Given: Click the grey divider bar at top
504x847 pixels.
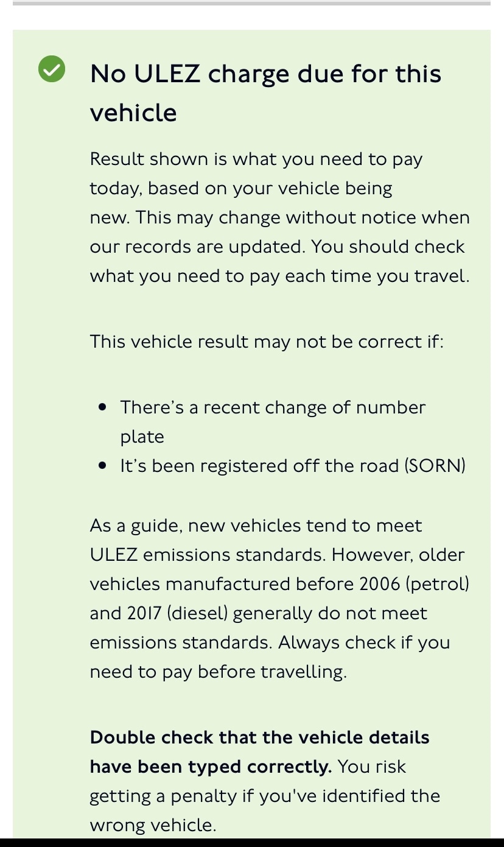Looking at the screenshot, I should (x=251, y=3).
